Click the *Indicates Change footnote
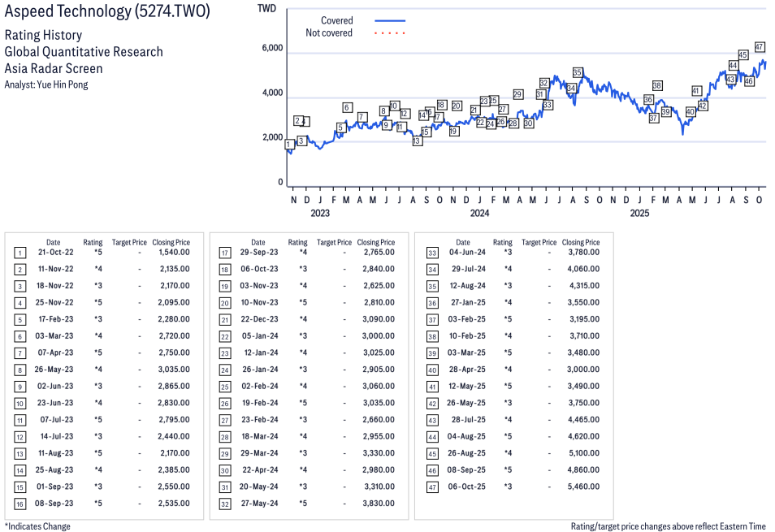The height and width of the screenshot is (532, 775). coord(37,526)
